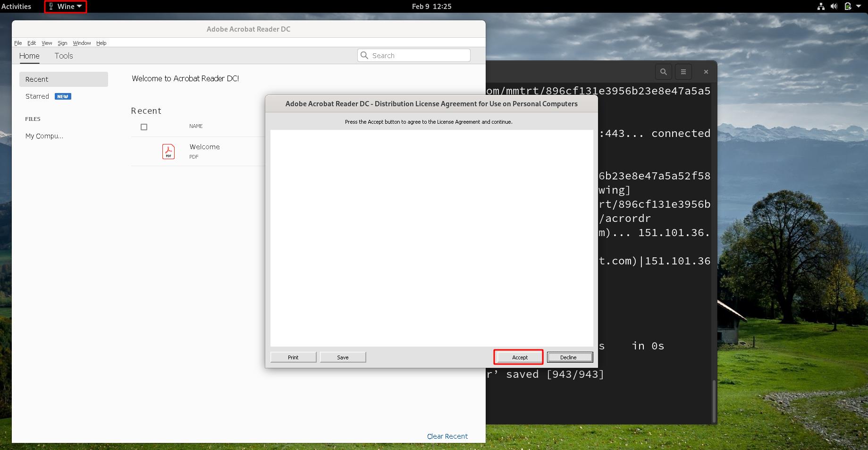Accept the license agreement
The width and height of the screenshot is (868, 450).
[519, 357]
